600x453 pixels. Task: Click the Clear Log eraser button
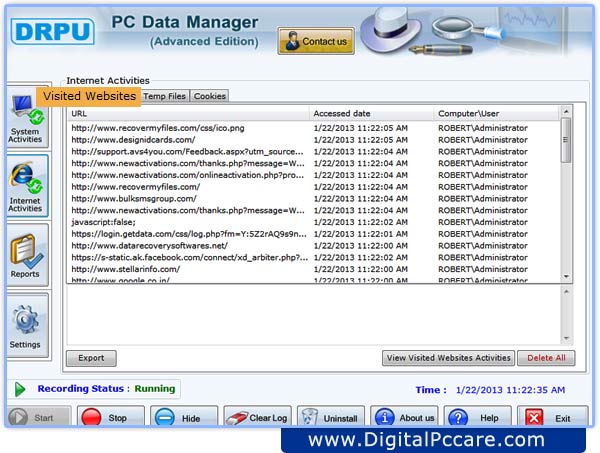click(258, 417)
